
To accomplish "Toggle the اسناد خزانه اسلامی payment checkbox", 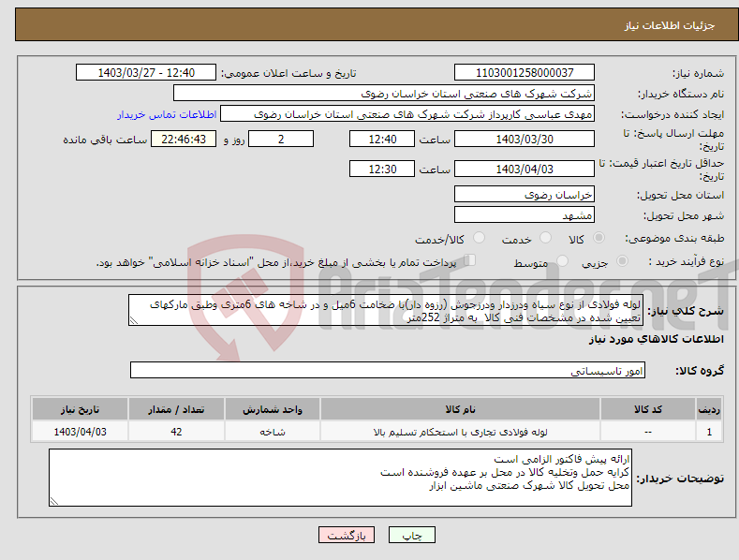I will tap(470, 260).
